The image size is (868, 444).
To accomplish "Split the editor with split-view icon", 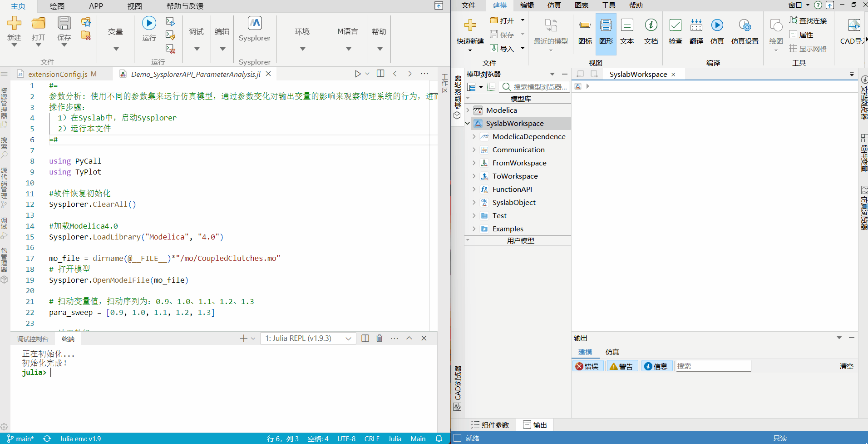I will click(x=380, y=74).
